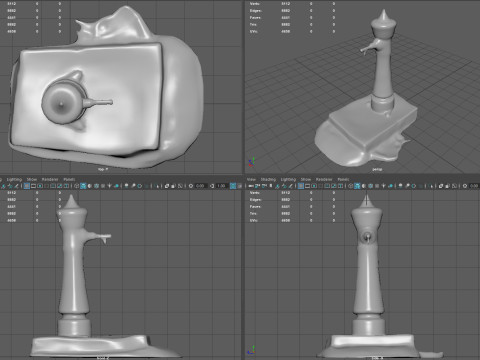Click Image Plane icon in front view toolbar
The height and width of the screenshot is (360, 480).
pyautogui.click(x=277, y=186)
